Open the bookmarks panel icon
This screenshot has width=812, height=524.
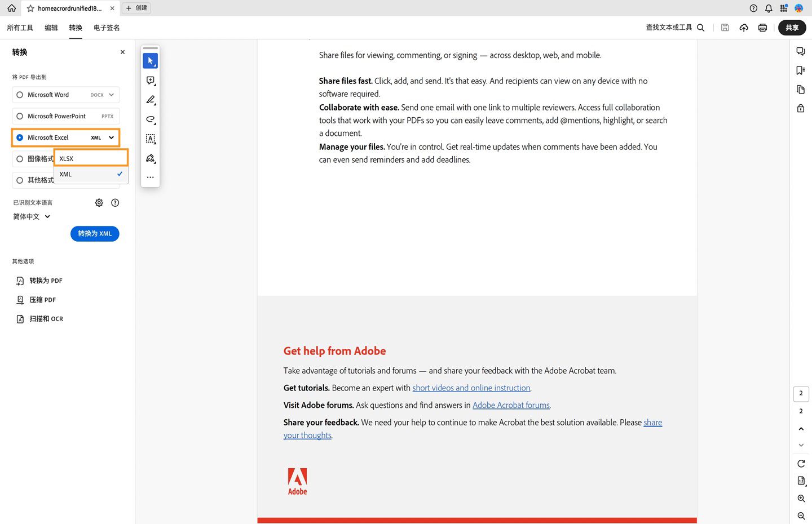pos(801,70)
